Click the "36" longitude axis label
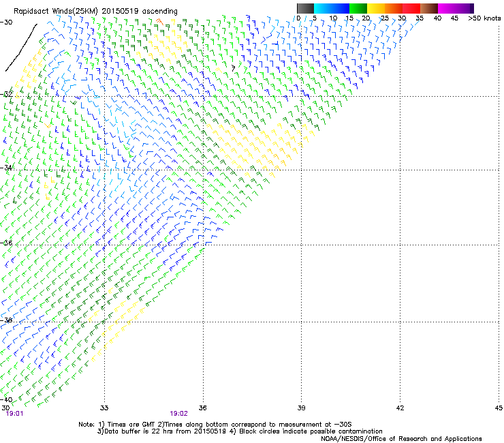This screenshot has height=443, width=504. 203,408
